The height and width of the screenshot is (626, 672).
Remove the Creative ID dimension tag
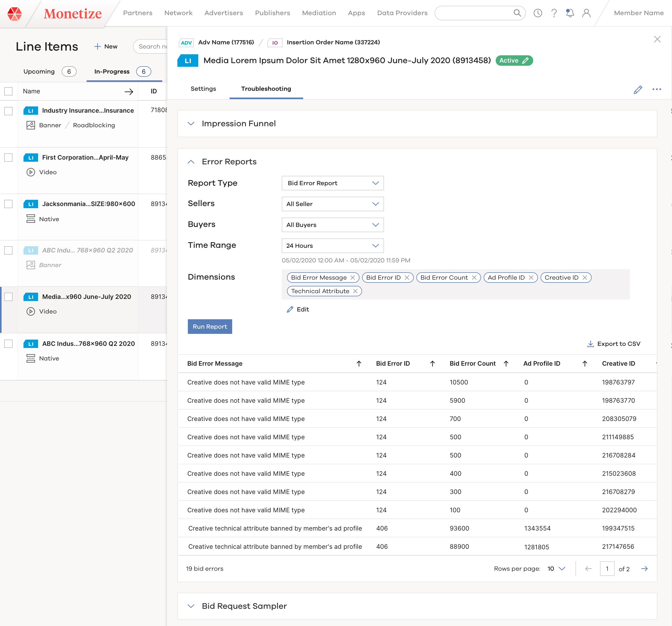tap(585, 278)
